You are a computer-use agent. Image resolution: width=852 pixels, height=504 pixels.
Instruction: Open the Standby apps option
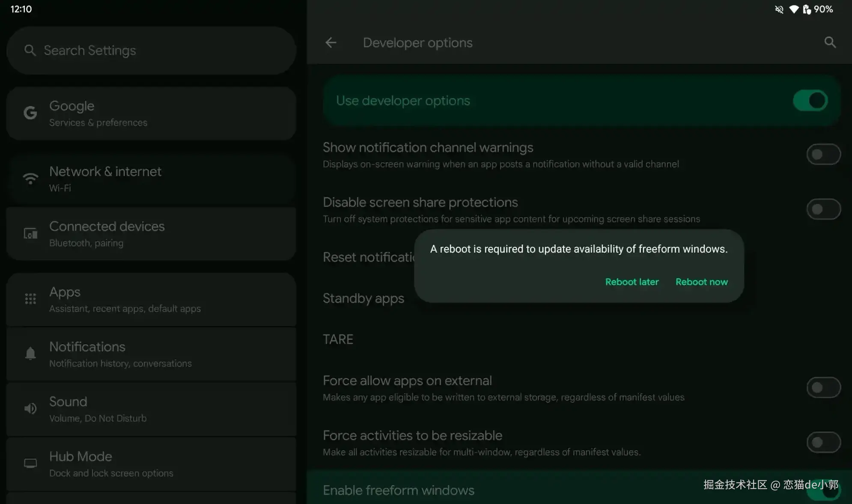[363, 298]
